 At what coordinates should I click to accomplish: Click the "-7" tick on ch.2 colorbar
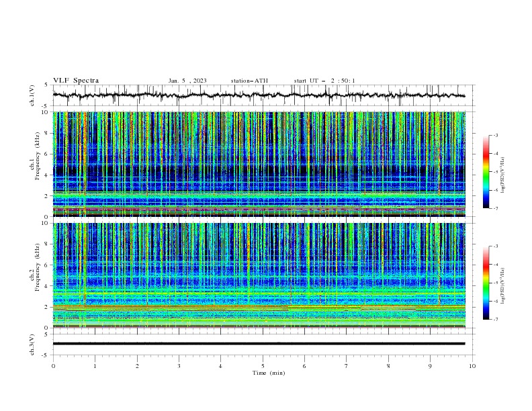click(496, 320)
